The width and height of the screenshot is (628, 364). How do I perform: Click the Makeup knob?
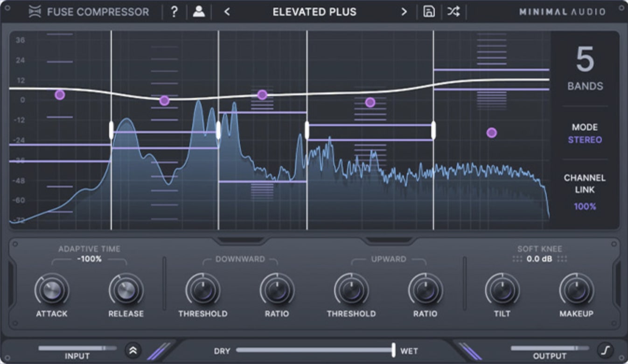(x=576, y=290)
